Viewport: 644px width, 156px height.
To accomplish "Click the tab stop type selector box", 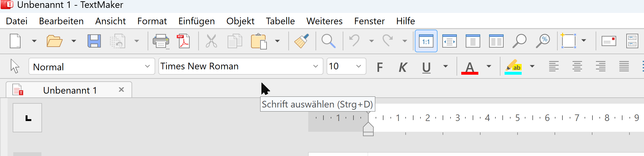I will coord(28,118).
